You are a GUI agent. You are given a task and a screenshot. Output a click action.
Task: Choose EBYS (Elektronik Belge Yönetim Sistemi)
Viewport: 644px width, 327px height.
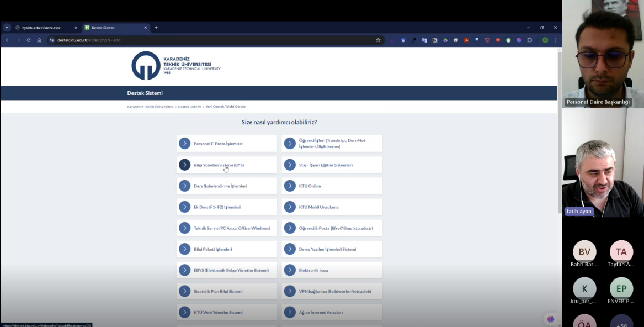pyautogui.click(x=227, y=270)
